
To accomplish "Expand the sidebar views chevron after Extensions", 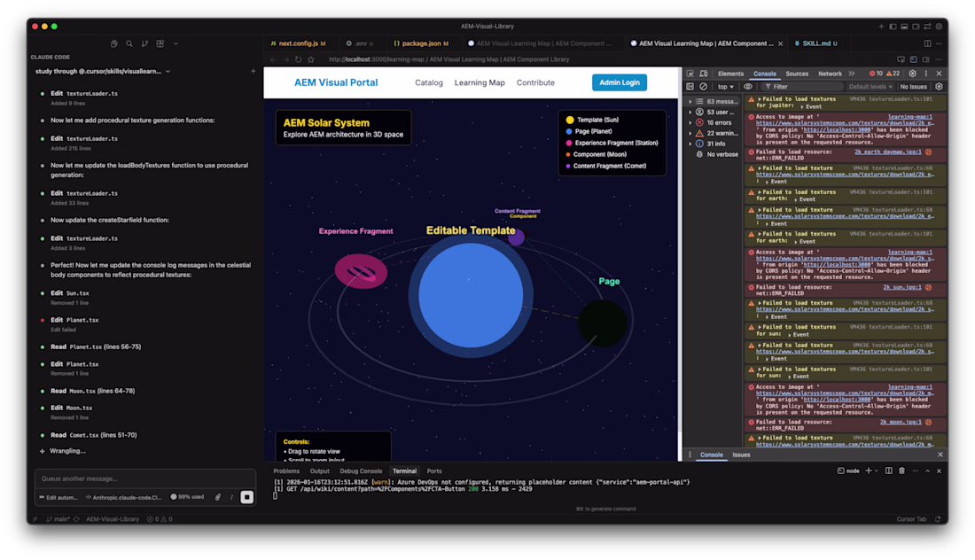I will [176, 43].
